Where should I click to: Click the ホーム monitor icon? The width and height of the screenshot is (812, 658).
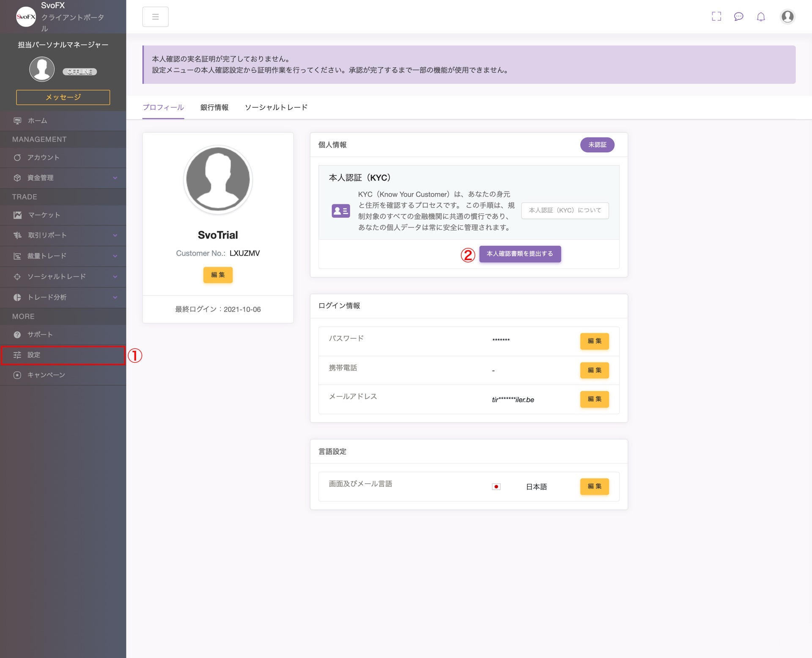pyautogui.click(x=17, y=121)
